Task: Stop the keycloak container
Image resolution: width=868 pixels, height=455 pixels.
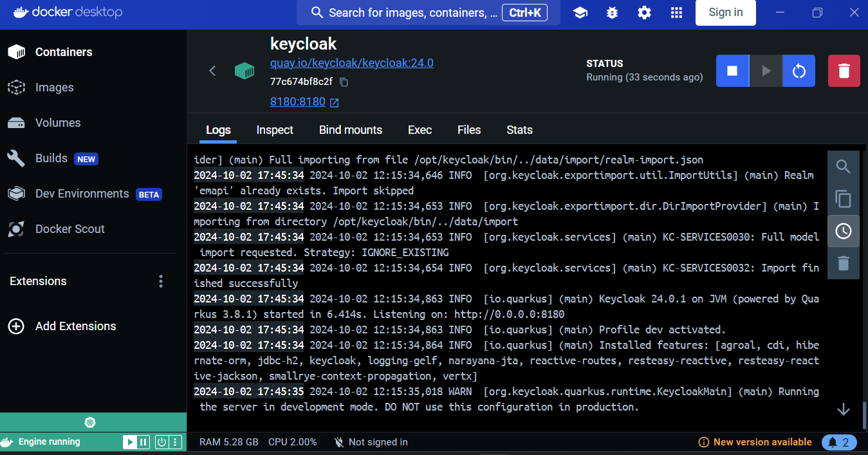Action: coord(732,71)
